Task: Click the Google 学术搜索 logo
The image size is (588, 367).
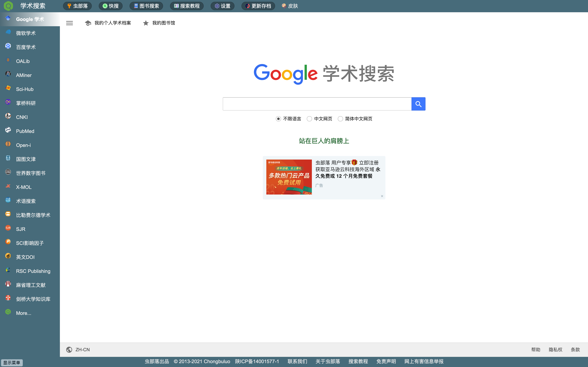Action: [324, 74]
